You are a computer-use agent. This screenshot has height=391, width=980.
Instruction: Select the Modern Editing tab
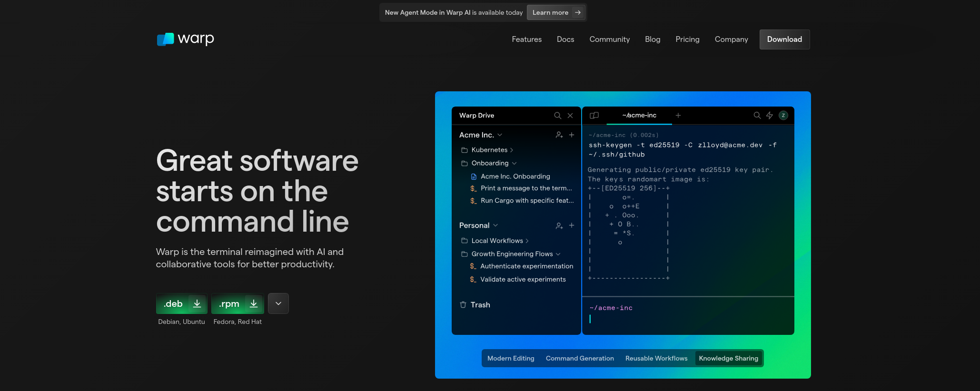point(511,358)
